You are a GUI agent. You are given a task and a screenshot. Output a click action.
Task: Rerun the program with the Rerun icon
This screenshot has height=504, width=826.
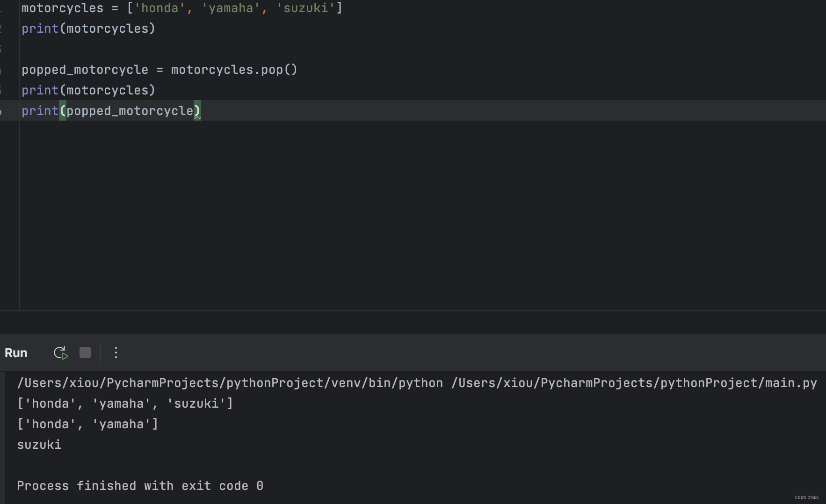tap(61, 353)
